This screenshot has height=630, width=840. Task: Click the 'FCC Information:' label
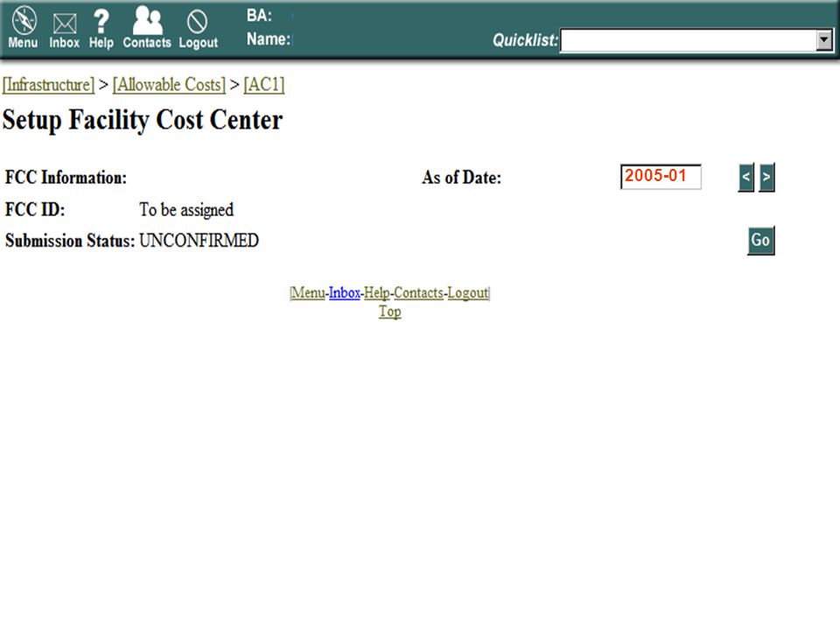[66, 178]
